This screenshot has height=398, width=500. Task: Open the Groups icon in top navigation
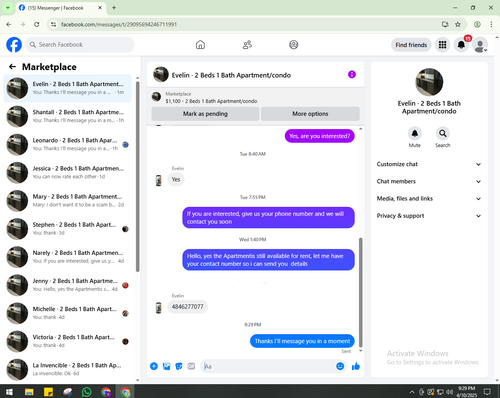pyautogui.click(x=294, y=45)
